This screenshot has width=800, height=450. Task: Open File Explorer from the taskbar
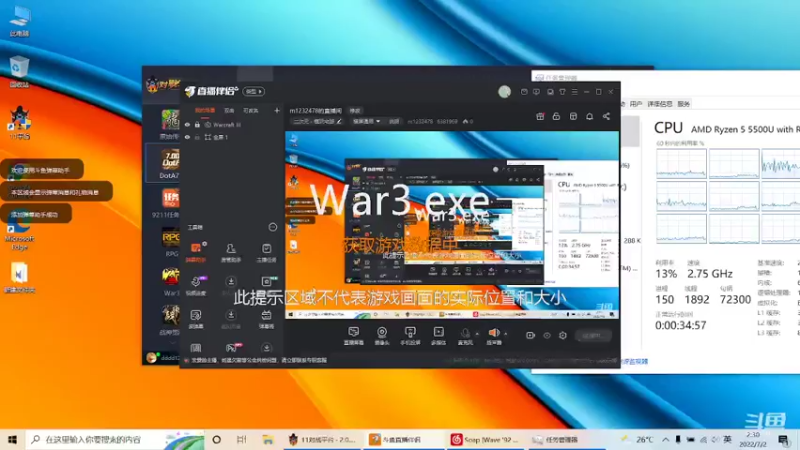click(267, 439)
